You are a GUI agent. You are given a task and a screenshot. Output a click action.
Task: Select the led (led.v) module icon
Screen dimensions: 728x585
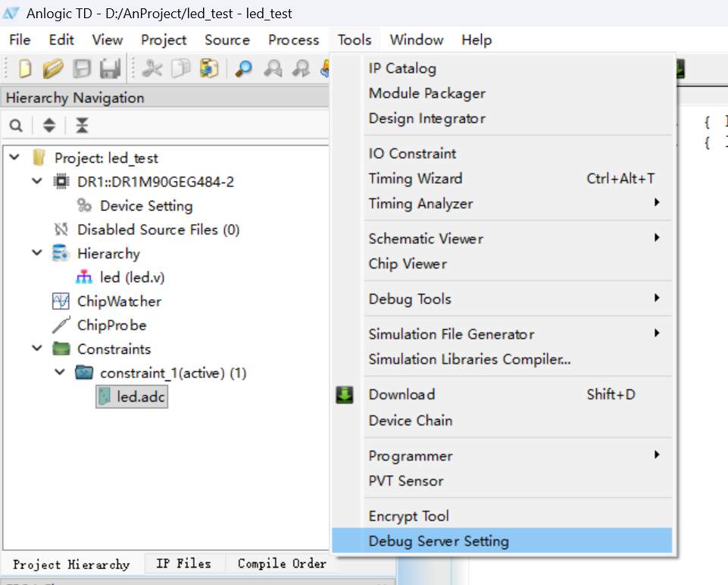coord(84,277)
